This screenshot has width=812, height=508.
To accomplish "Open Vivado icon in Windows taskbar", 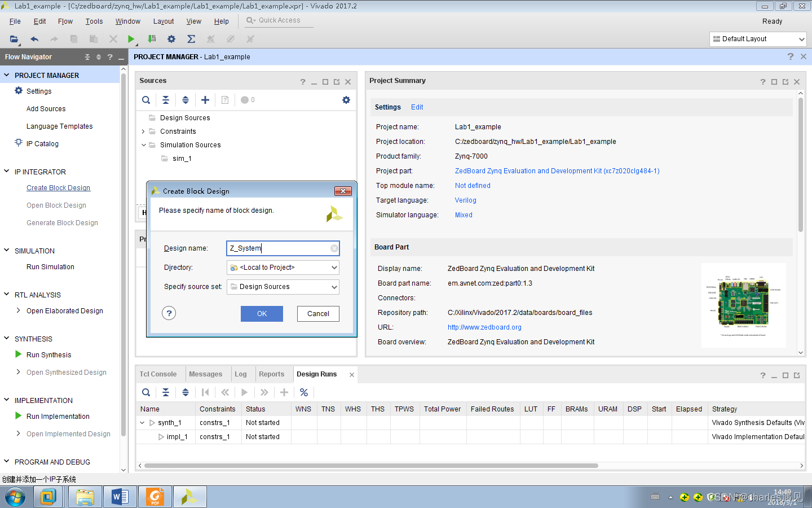I will [x=190, y=497].
